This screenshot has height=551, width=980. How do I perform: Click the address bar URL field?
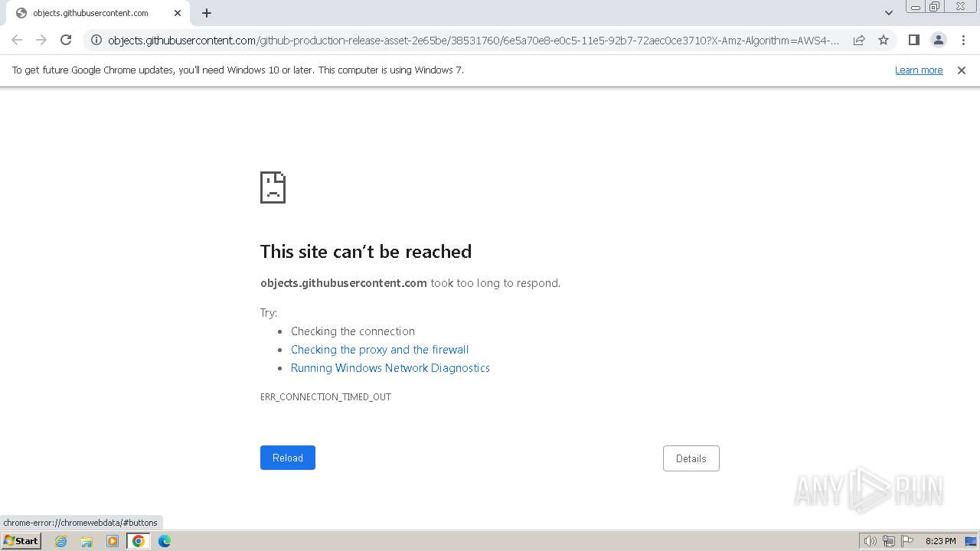tap(473, 41)
